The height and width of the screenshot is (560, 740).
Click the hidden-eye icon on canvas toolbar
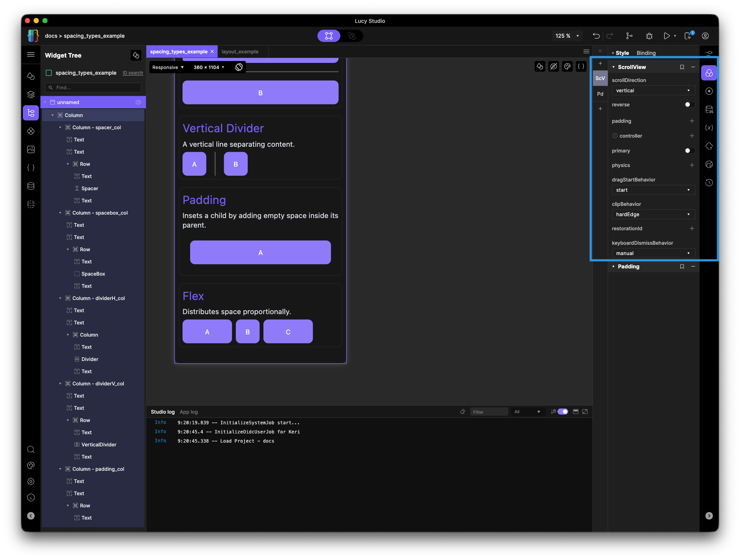(x=553, y=67)
